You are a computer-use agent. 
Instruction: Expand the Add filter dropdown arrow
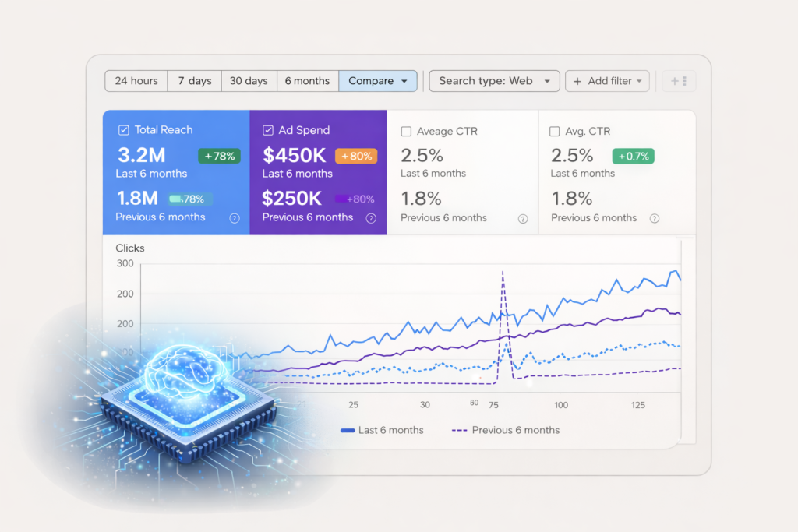pyautogui.click(x=639, y=81)
